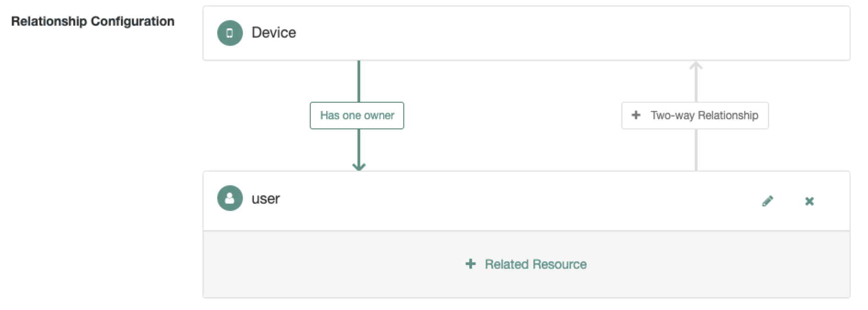This screenshot has height=310, width=868.
Task: Click empty space in the Device card
Action: 527,33
